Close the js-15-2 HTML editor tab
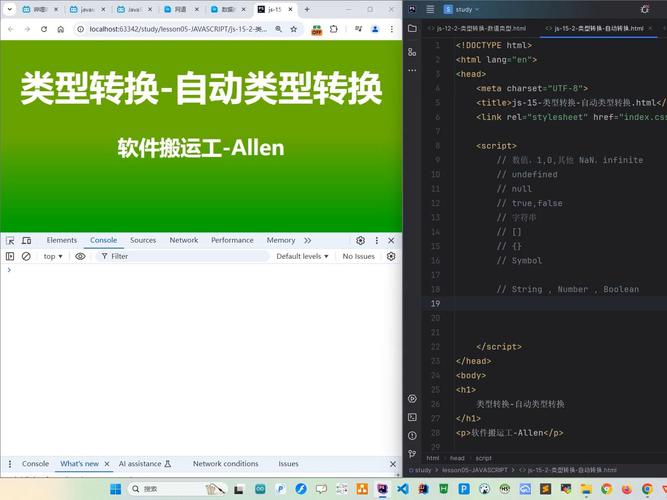Screen dimensions: 667x500 pos(650,29)
